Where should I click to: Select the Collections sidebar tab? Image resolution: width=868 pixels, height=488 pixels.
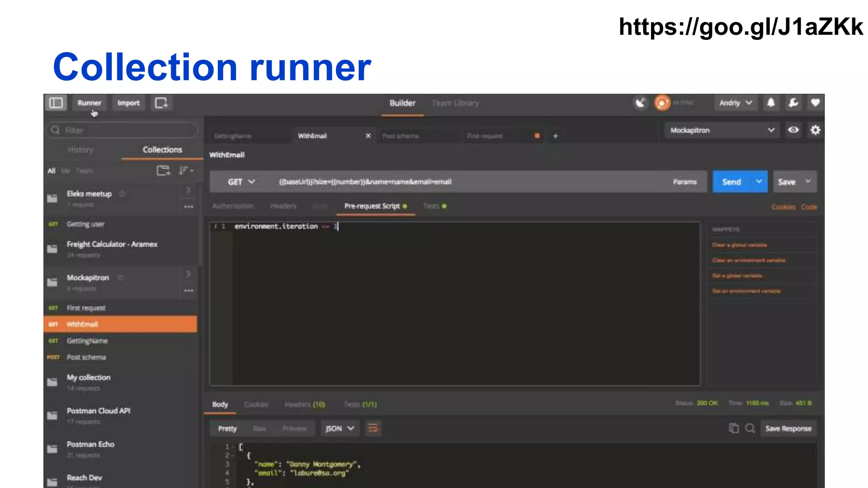coord(162,150)
